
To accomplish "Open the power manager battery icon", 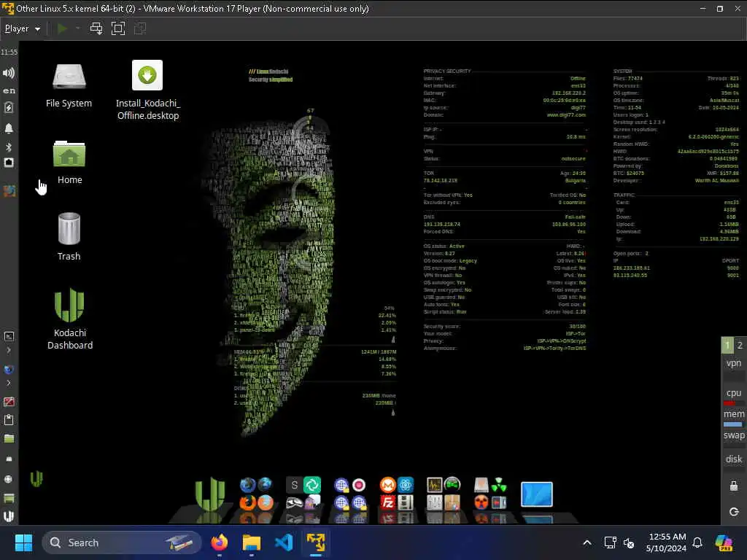I will 9,108.
